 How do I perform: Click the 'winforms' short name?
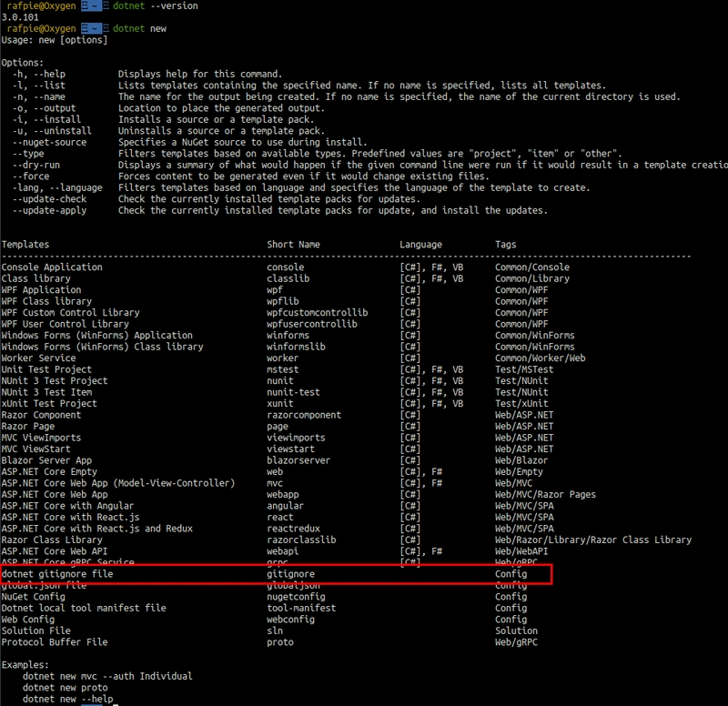coord(288,336)
